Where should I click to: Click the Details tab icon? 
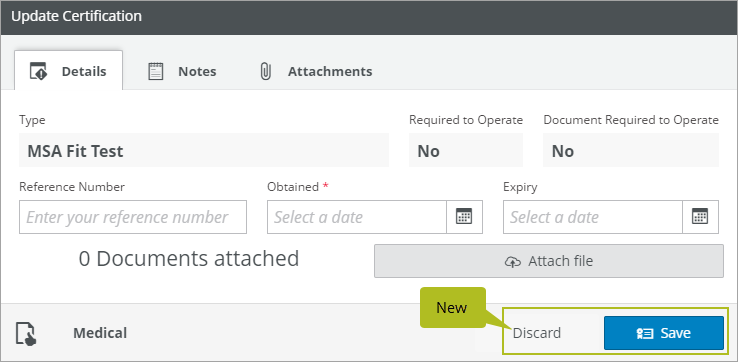click(38, 72)
